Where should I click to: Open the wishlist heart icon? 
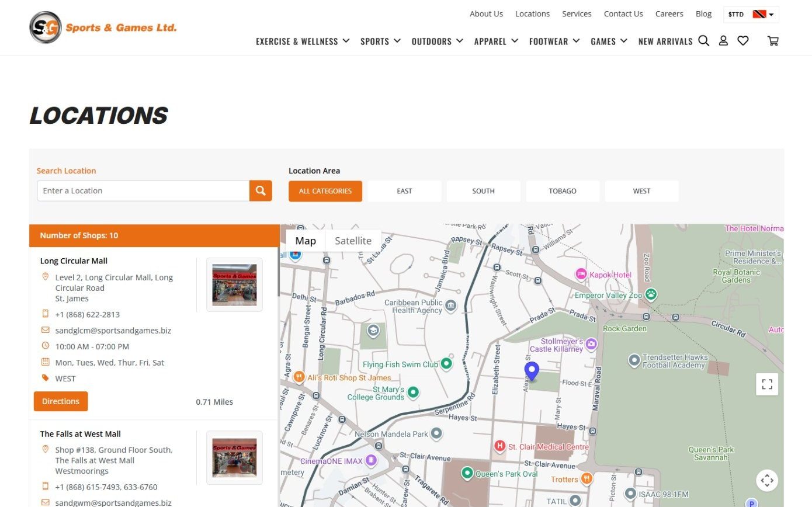[x=743, y=41]
